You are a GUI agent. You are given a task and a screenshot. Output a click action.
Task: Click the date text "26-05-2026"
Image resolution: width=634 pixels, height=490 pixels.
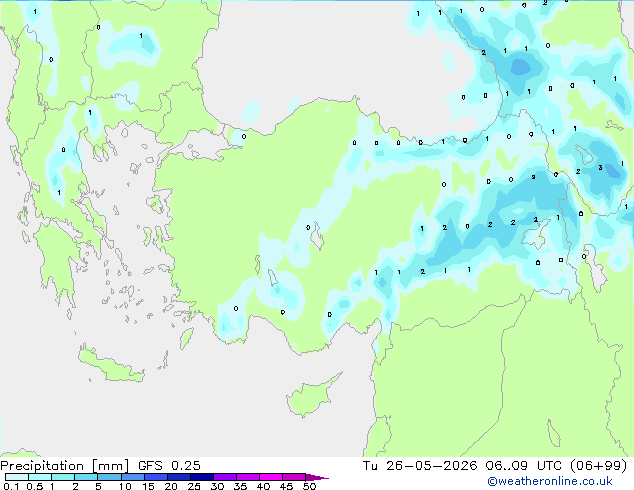(431, 466)
